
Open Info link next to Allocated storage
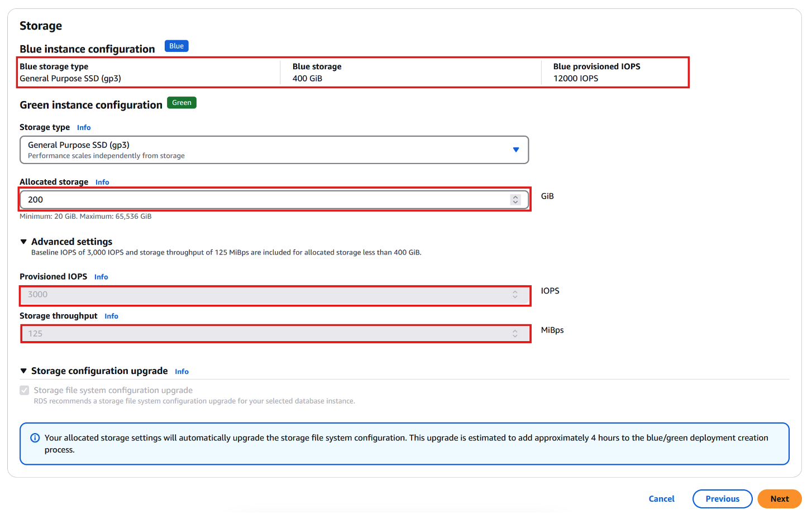(x=102, y=182)
